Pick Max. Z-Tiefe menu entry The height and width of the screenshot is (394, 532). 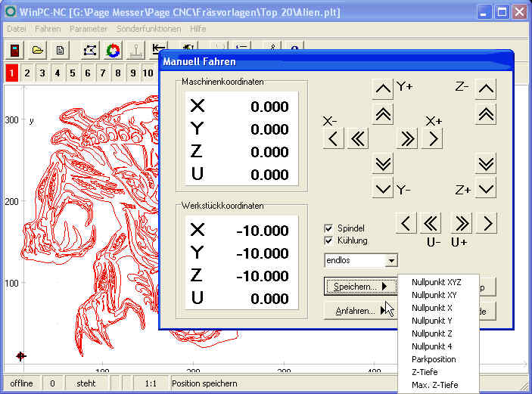pos(434,385)
